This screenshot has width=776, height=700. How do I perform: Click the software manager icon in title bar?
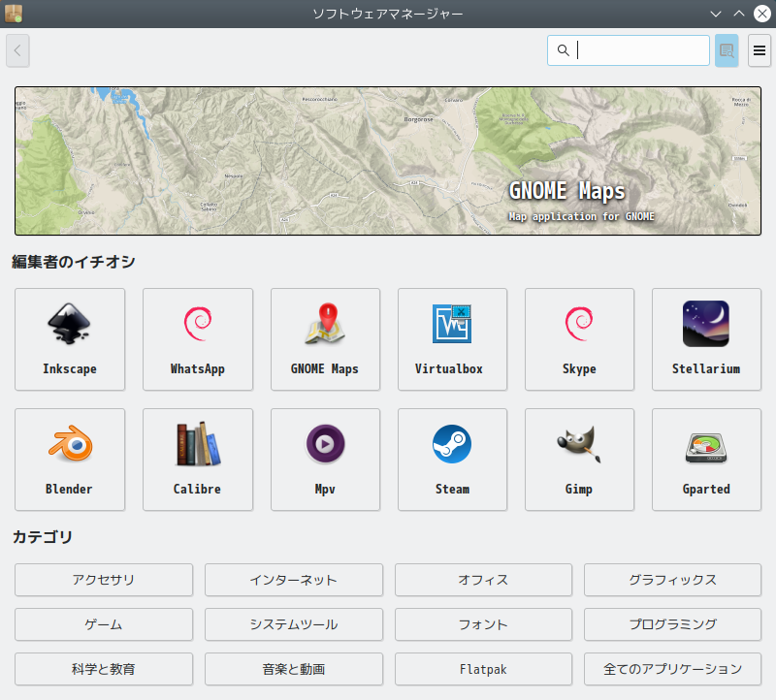pos(14,14)
